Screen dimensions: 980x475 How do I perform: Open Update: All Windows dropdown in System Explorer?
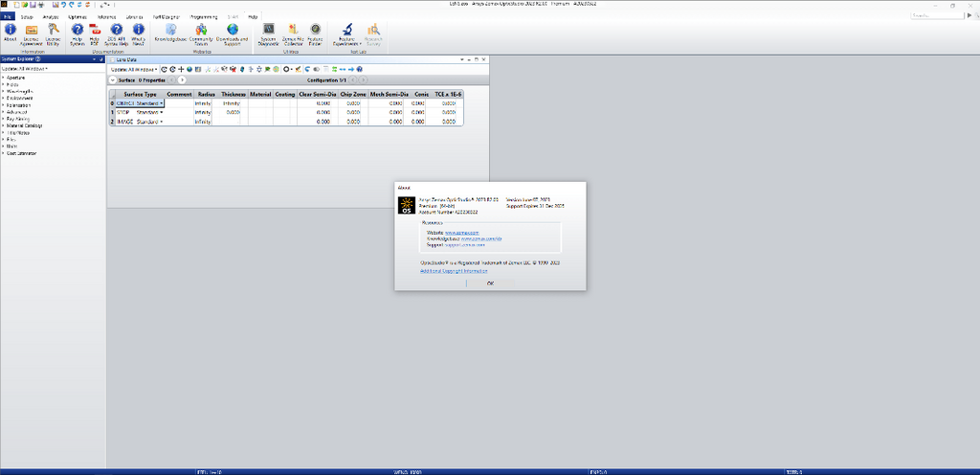pyautogui.click(x=25, y=68)
